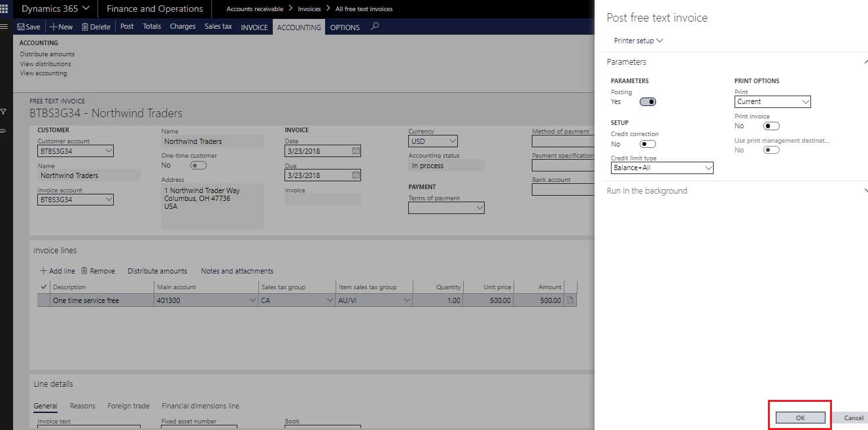The width and height of the screenshot is (868, 430).
Task: Open the Sales tax group dropdown showing CA
Action: click(330, 300)
